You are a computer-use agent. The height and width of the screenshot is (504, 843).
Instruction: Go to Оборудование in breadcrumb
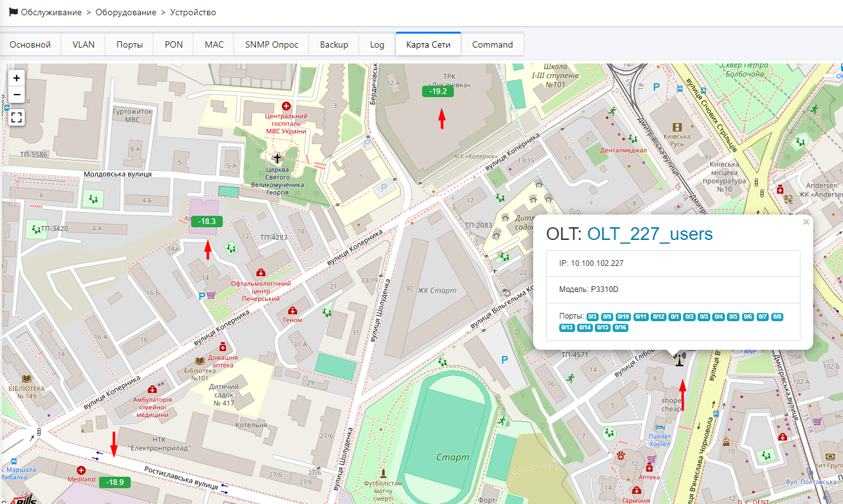pyautogui.click(x=126, y=12)
